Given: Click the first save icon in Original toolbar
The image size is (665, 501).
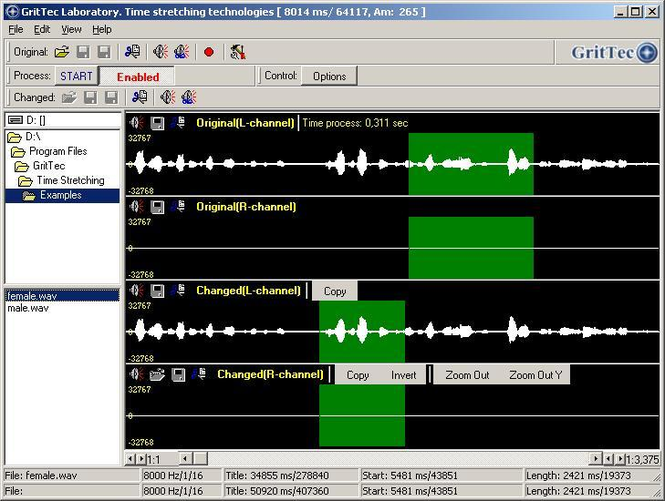Looking at the screenshot, I should 83,52.
